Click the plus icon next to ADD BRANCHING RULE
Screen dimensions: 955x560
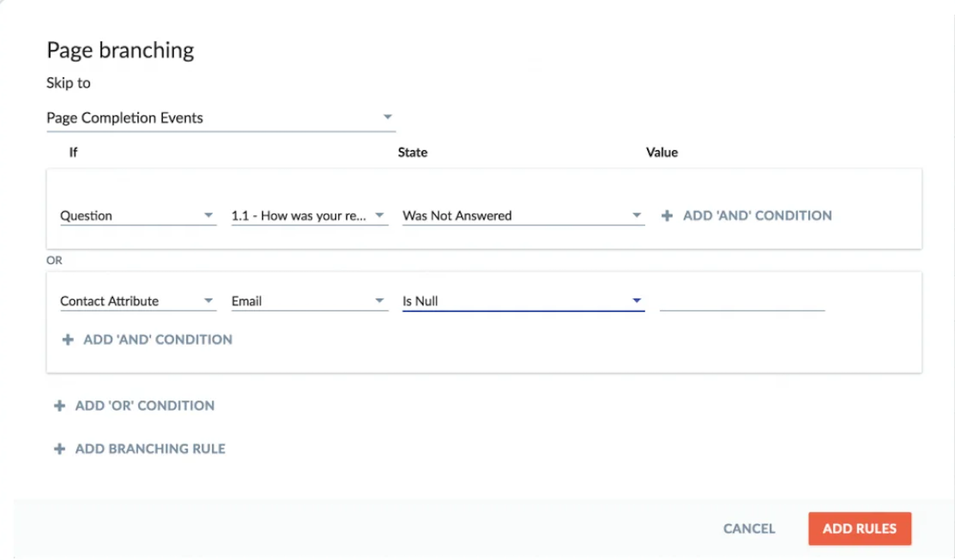59,448
